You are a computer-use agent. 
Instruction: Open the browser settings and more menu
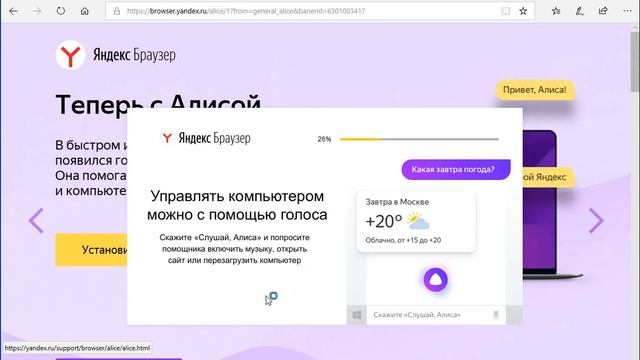click(627, 11)
